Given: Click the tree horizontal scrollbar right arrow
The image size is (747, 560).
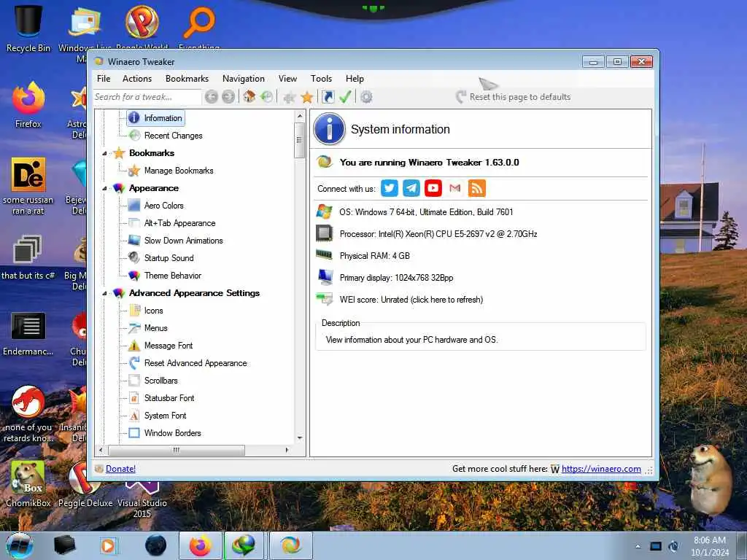Looking at the screenshot, I should 287,450.
